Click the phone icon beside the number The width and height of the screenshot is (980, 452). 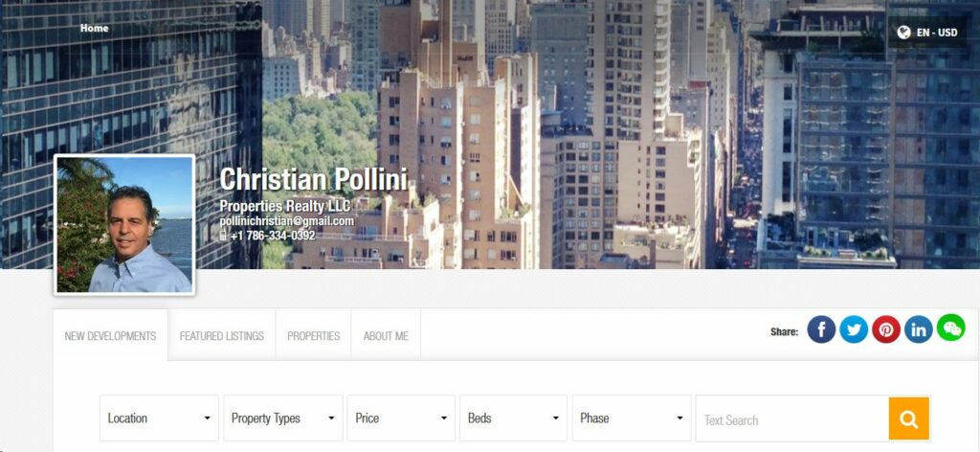pyautogui.click(x=223, y=236)
